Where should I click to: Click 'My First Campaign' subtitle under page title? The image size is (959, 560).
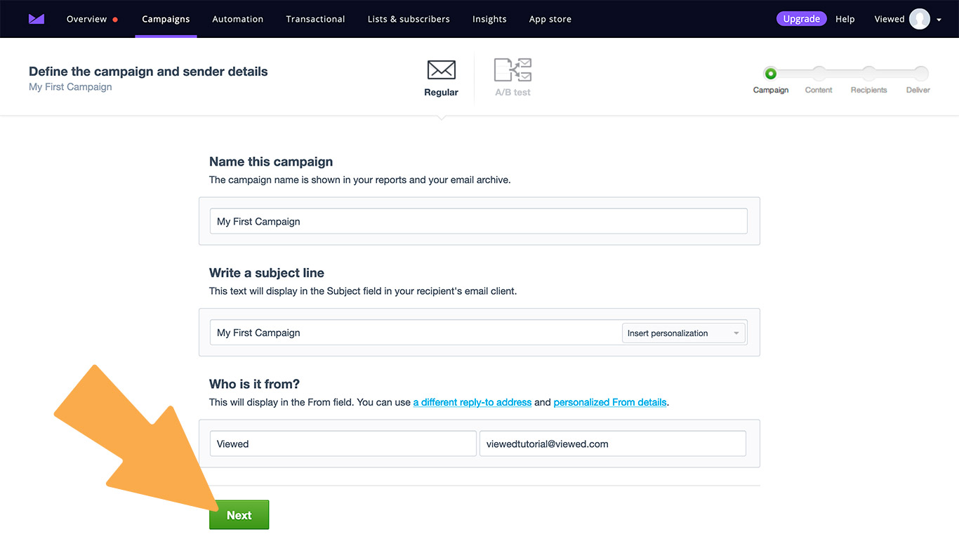tap(70, 87)
